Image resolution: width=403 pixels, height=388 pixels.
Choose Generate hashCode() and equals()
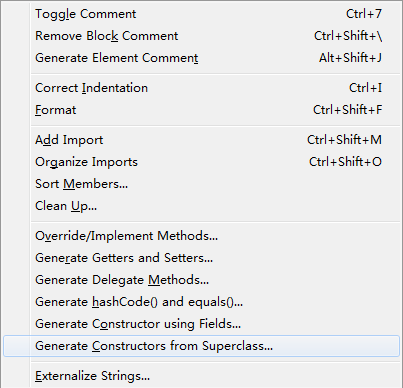pyautogui.click(x=201, y=302)
